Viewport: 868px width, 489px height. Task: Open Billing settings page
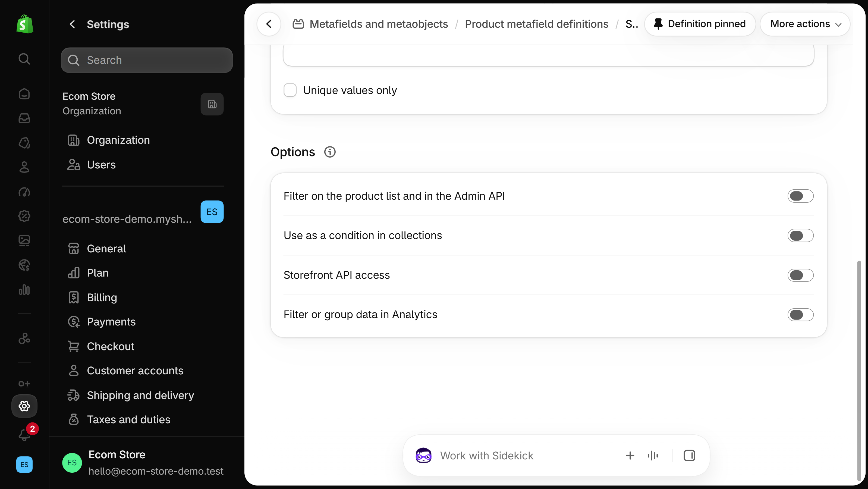coord(102,297)
